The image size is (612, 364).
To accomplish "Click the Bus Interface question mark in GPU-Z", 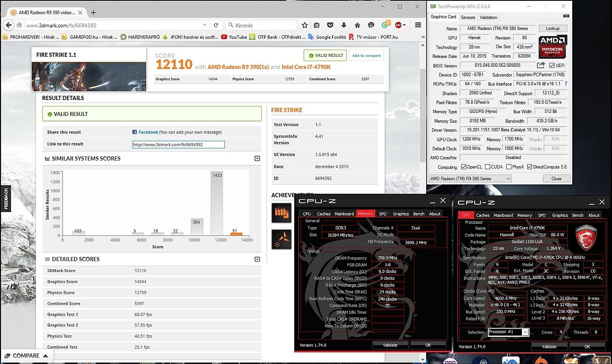I will (566, 84).
